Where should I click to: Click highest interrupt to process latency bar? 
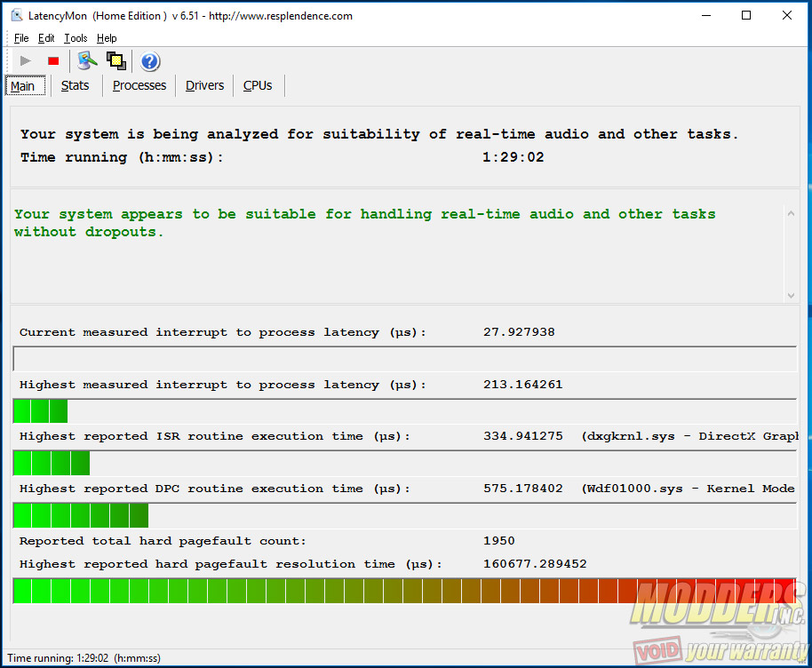pyautogui.click(x=404, y=411)
